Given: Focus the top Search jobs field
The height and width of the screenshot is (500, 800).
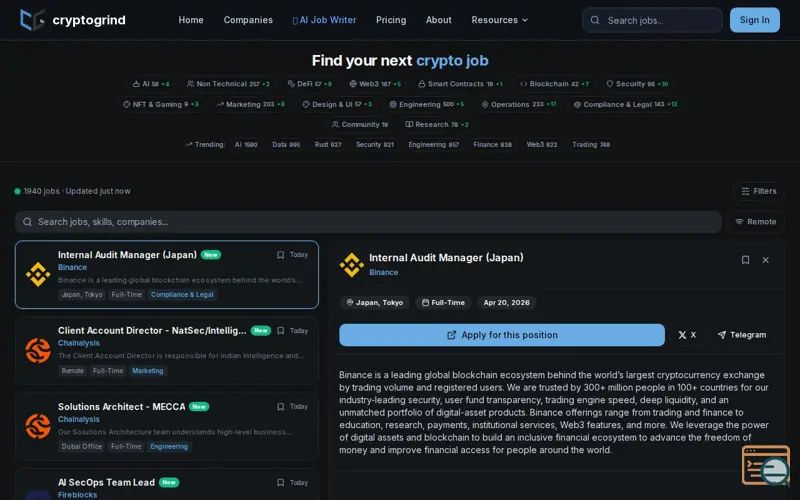Looking at the screenshot, I should click(x=652, y=20).
